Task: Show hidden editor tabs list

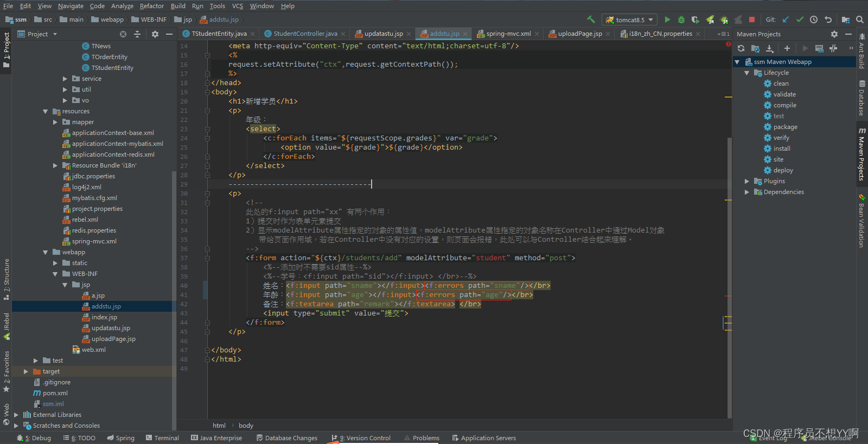Action: [724, 34]
